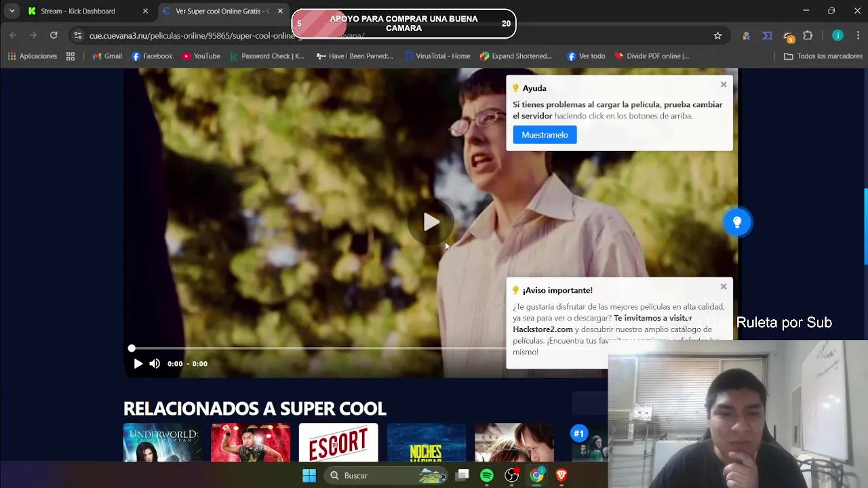Open Password Check bookmark
This screenshot has width=868, height=488.
[267, 56]
